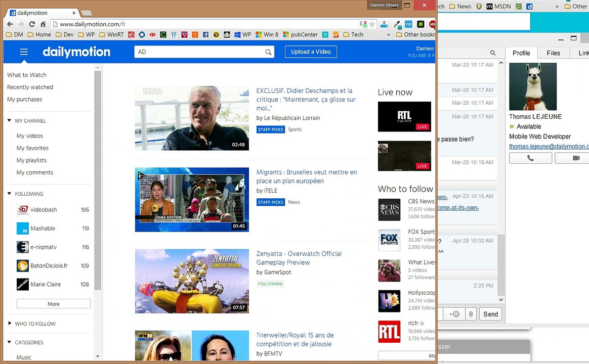Open thomas.lejeune email link
Image resolution: width=589 pixels, height=364 pixels.
click(x=549, y=146)
